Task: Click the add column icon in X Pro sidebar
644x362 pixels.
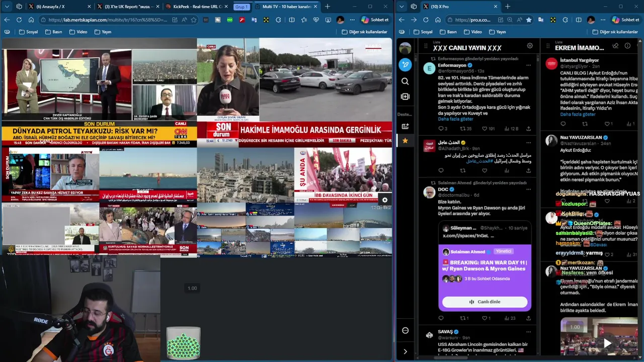Action: click(405, 96)
